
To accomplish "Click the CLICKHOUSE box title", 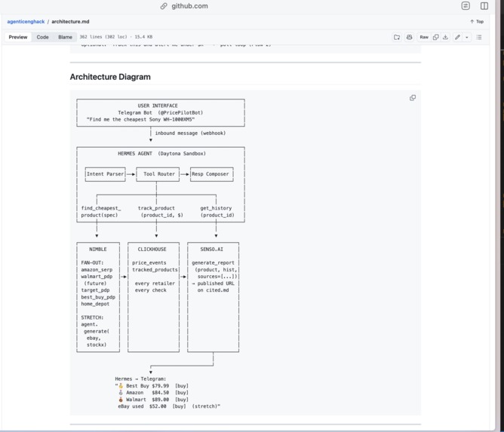I will tap(152, 250).
